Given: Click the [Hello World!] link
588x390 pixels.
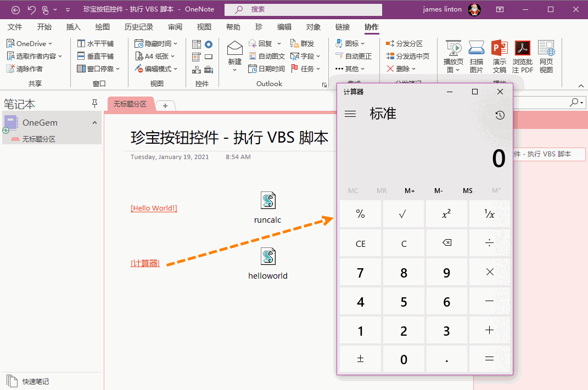Looking at the screenshot, I should [x=154, y=208].
